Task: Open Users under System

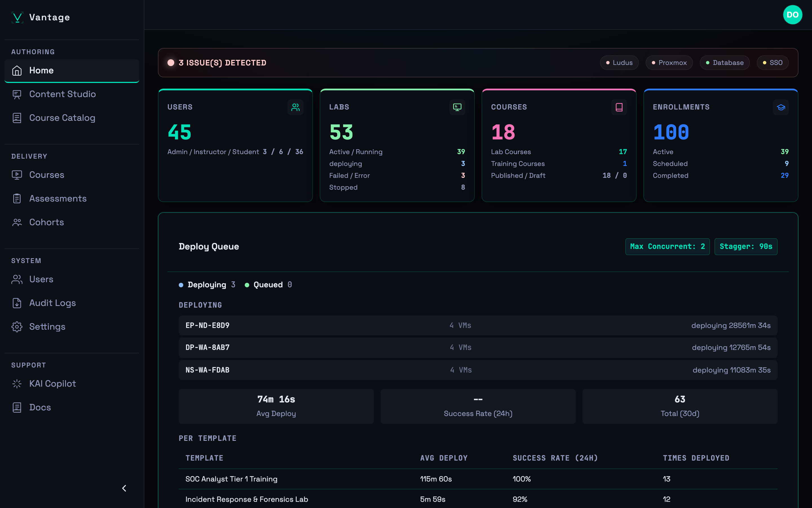Action: (72, 279)
